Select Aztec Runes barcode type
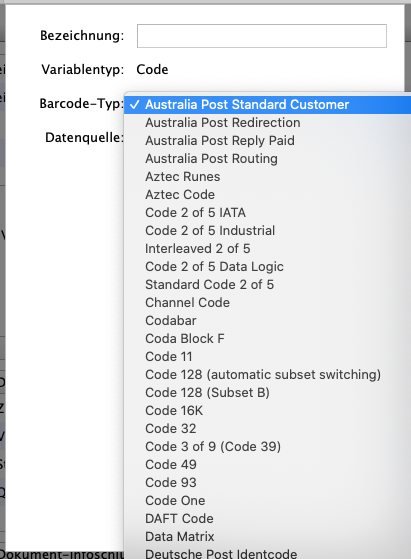The width and height of the screenshot is (411, 559). (x=267, y=176)
